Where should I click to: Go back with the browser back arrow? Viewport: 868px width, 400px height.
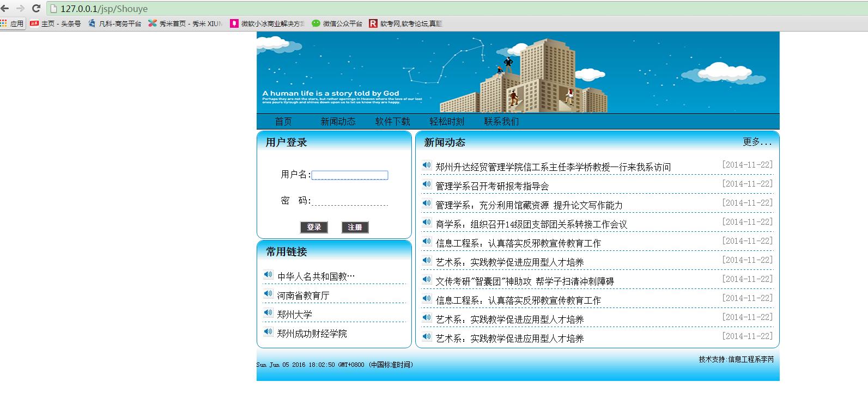(x=5, y=8)
